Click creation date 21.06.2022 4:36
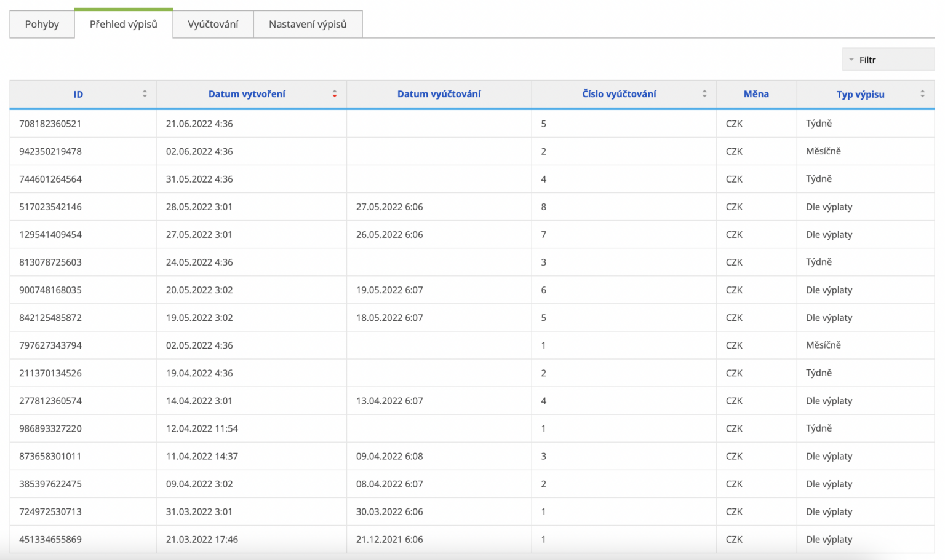945x560 pixels. pyautogui.click(x=199, y=124)
